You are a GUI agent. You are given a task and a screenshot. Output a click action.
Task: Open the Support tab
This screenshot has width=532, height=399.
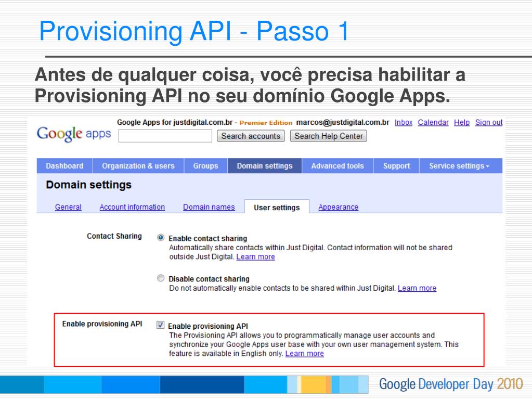[397, 166]
